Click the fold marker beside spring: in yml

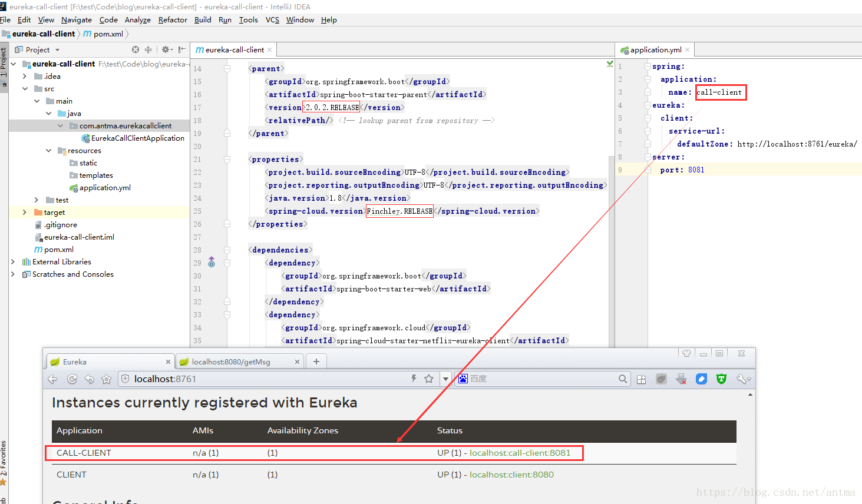click(x=648, y=67)
